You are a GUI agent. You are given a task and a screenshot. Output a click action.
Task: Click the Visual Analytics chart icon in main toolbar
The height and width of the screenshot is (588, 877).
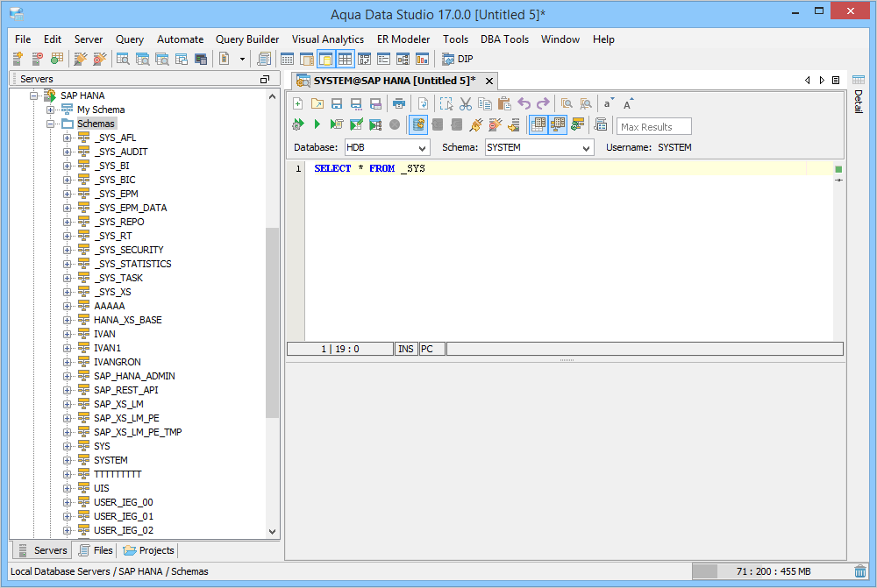point(423,59)
